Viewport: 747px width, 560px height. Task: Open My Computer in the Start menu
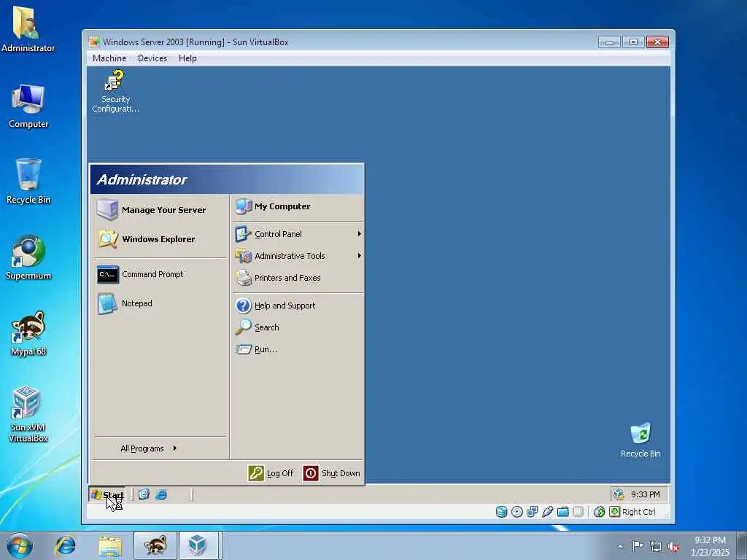click(x=298, y=206)
